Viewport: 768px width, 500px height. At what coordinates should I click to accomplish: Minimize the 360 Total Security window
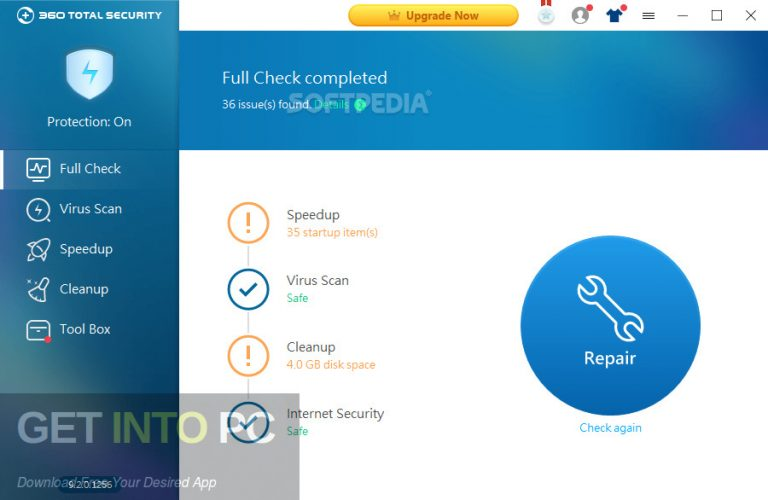point(682,16)
